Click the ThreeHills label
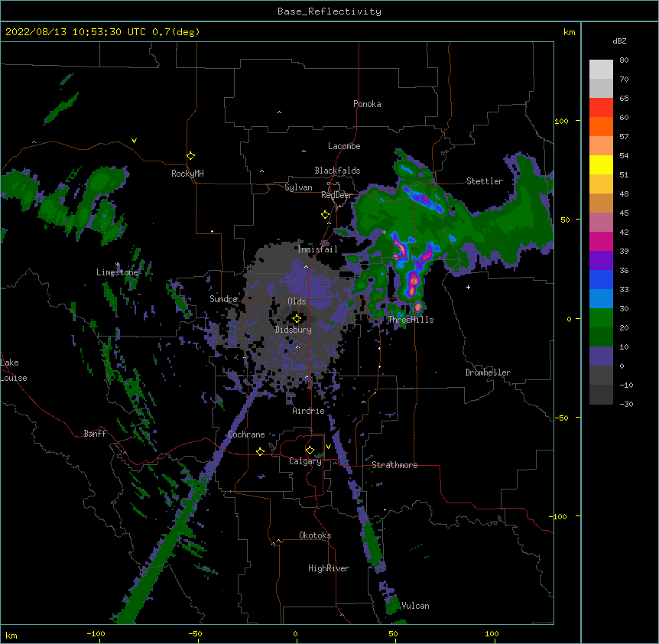The width and height of the screenshot is (659, 644). (x=411, y=320)
